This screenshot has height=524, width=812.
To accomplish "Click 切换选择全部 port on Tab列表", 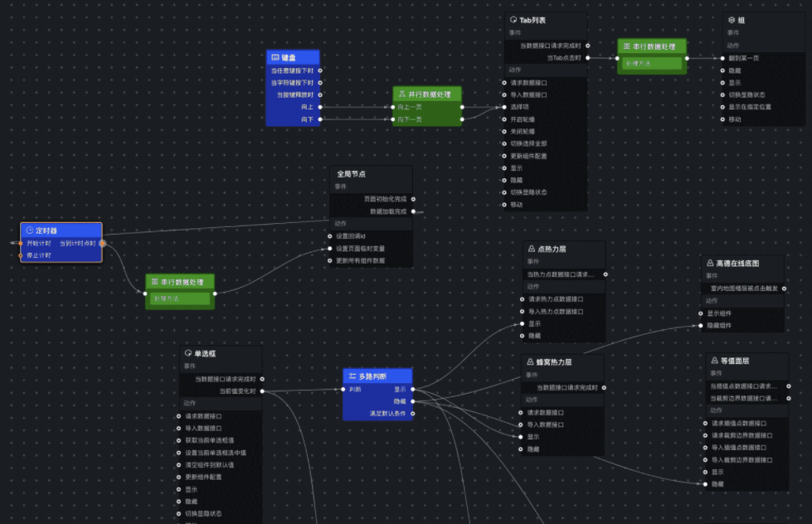I will (x=504, y=143).
